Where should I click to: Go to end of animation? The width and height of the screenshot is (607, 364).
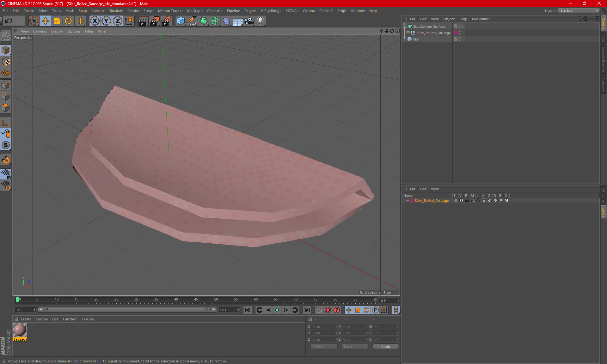[307, 310]
